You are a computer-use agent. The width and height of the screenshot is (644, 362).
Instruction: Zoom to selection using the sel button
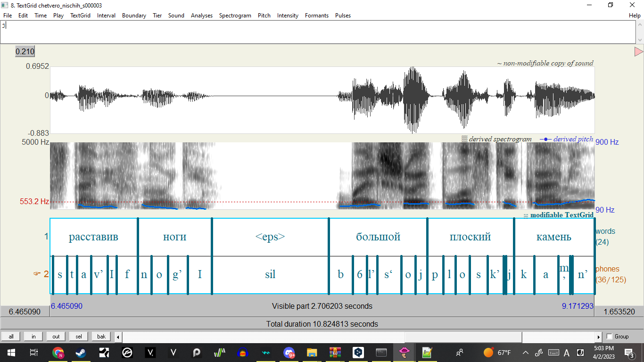click(x=78, y=336)
